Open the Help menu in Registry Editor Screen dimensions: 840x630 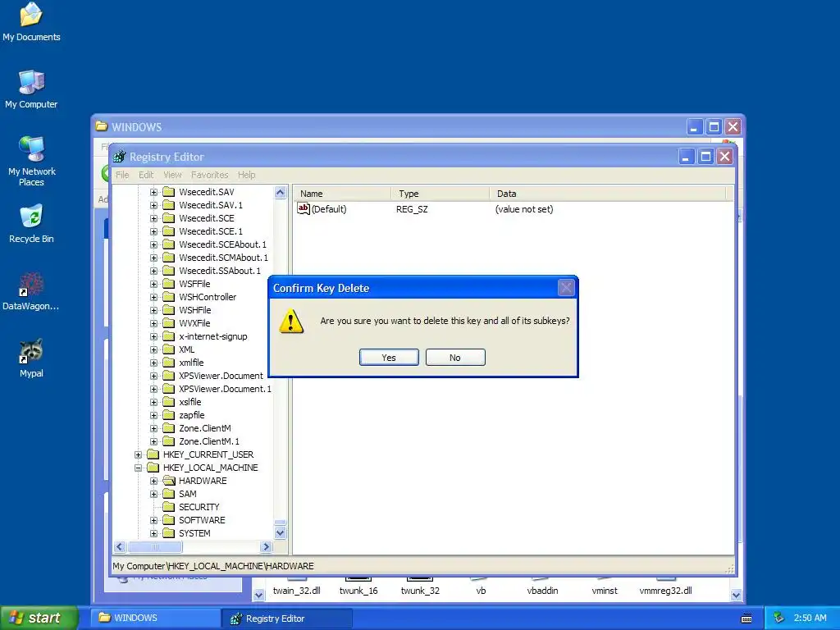coord(246,175)
